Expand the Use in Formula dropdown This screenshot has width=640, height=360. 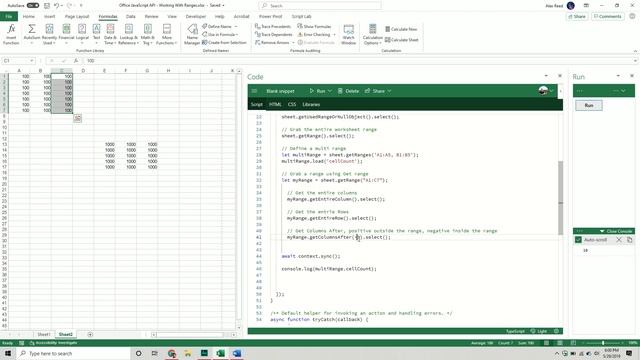[x=237, y=35]
